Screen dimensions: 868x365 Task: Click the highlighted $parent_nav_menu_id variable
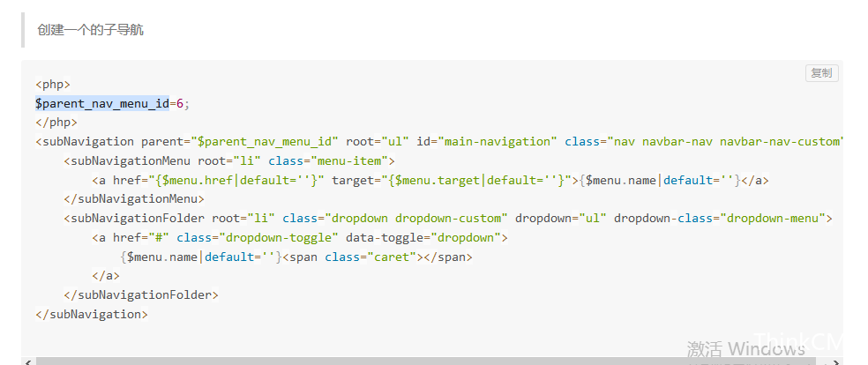[102, 103]
